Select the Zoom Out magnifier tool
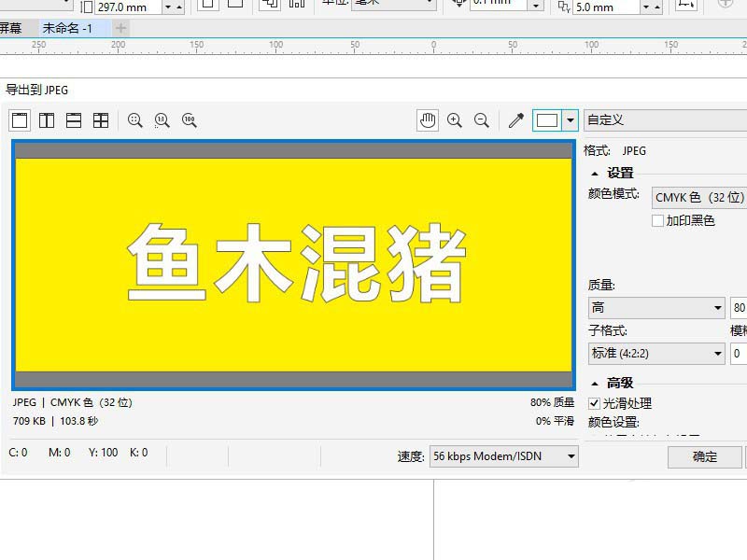The height and width of the screenshot is (560, 747). pos(481,120)
